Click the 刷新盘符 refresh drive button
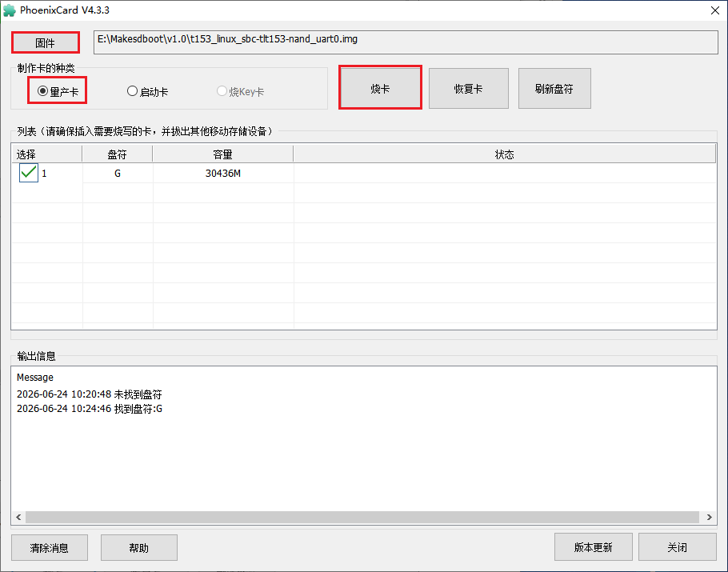Image resolution: width=728 pixels, height=572 pixels. (x=554, y=88)
